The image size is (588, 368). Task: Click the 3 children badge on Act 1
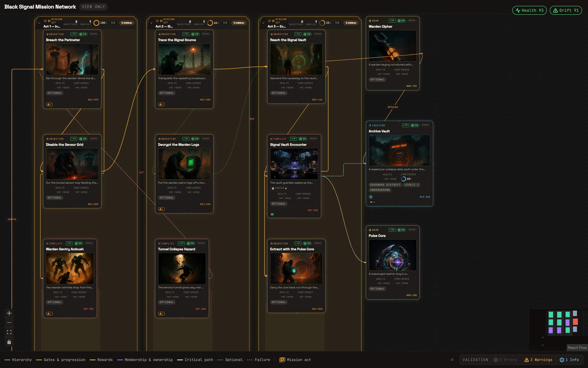pyautogui.click(x=127, y=23)
